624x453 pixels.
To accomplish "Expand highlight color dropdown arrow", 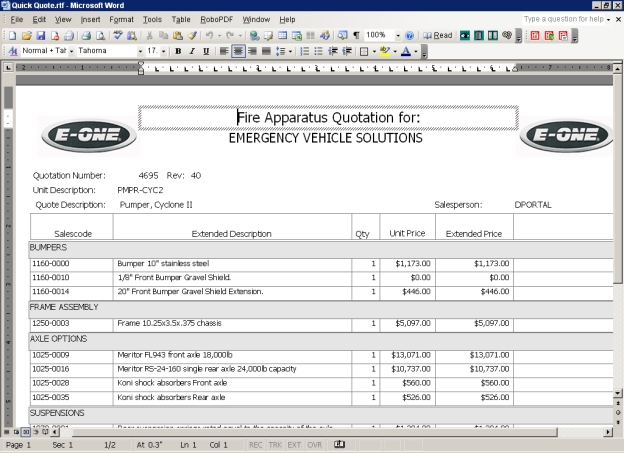I will pos(395,51).
